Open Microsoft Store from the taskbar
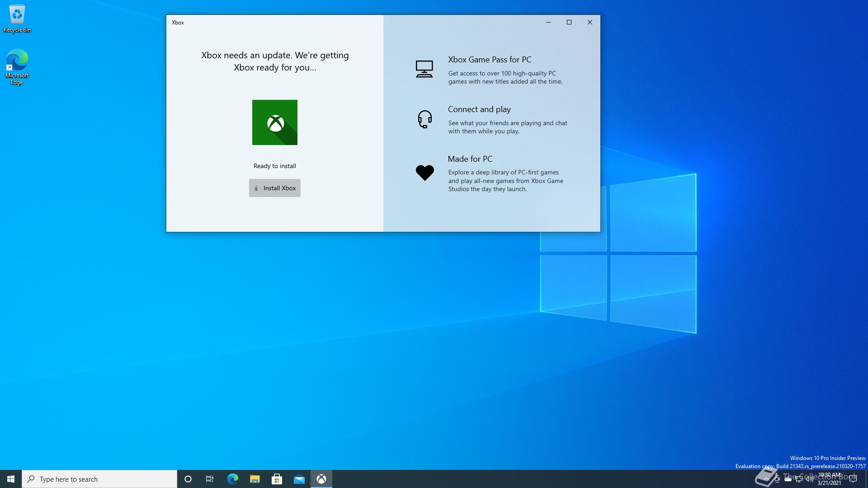 coord(277,479)
